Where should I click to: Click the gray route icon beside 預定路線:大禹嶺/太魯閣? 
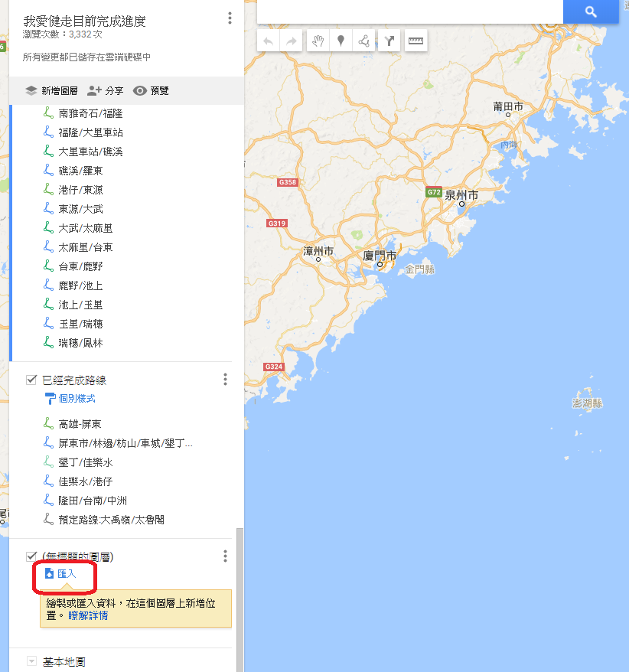pos(48,520)
